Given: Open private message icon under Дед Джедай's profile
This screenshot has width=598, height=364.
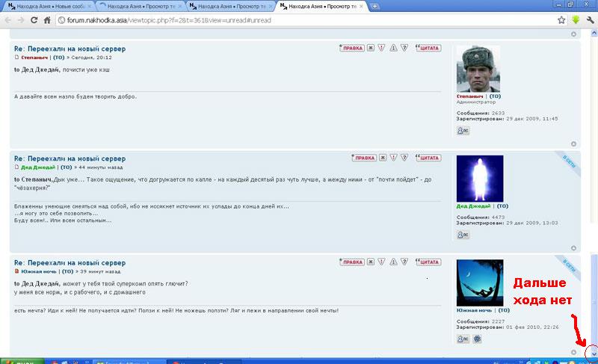Looking at the screenshot, I should [x=463, y=235].
